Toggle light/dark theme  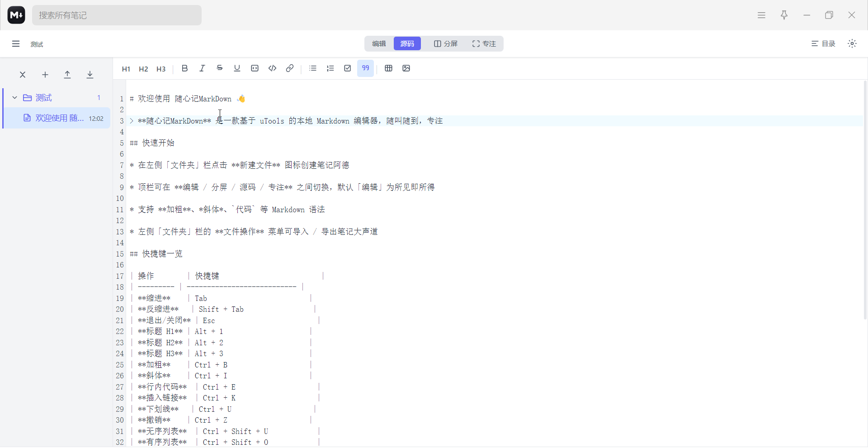852,44
